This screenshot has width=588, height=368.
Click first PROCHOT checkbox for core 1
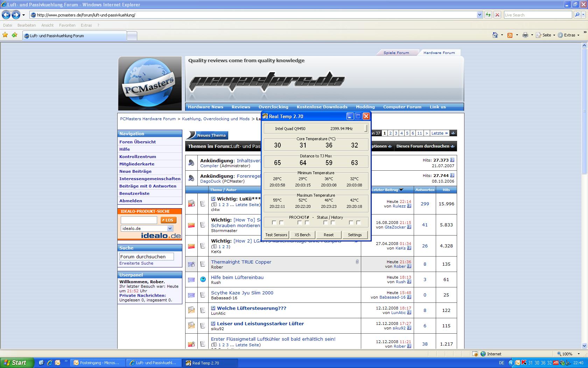274,223
